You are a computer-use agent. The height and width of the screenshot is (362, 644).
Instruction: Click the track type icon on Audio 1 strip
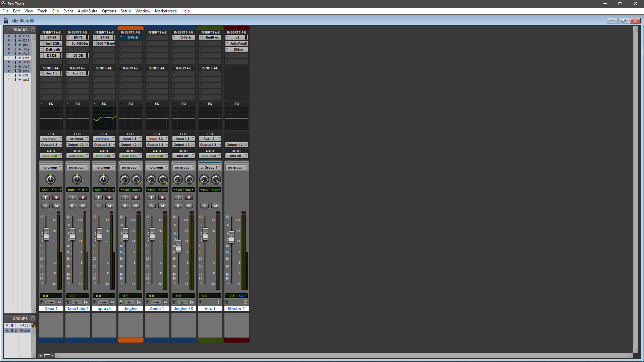pyautogui.click(x=166, y=302)
